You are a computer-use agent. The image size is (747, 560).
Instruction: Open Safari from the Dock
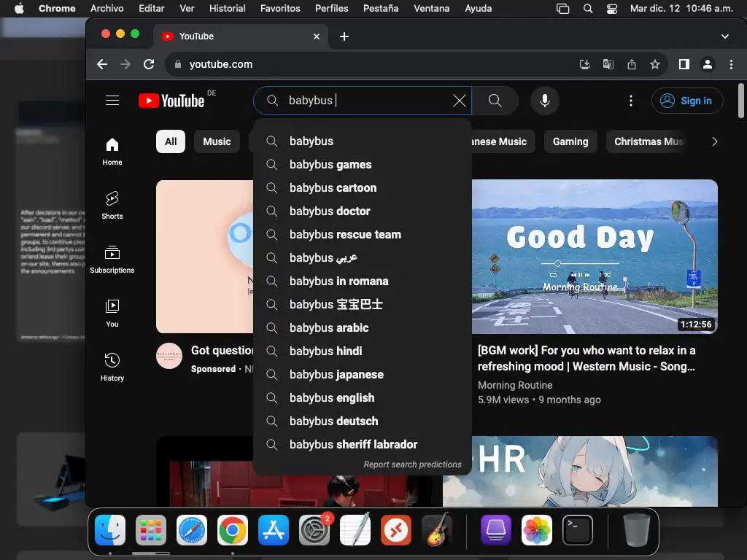192,530
